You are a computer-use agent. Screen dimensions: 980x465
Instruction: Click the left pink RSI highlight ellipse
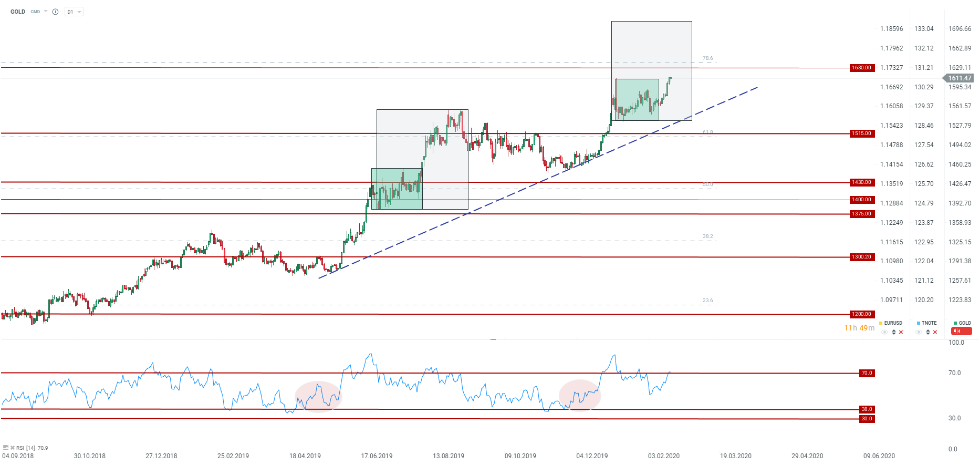pyautogui.click(x=318, y=397)
